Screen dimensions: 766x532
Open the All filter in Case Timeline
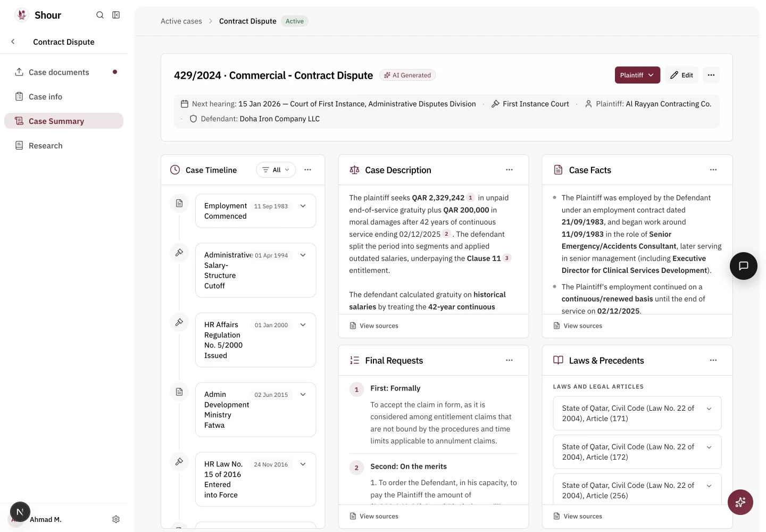(x=276, y=170)
